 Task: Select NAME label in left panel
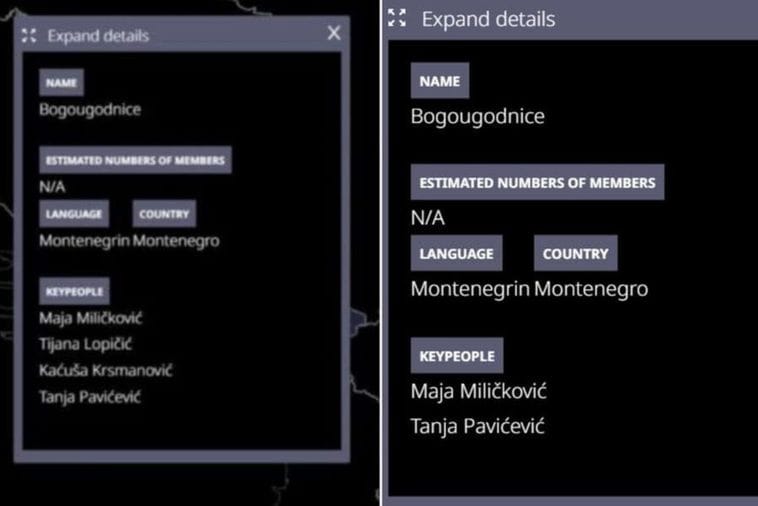[x=61, y=83]
